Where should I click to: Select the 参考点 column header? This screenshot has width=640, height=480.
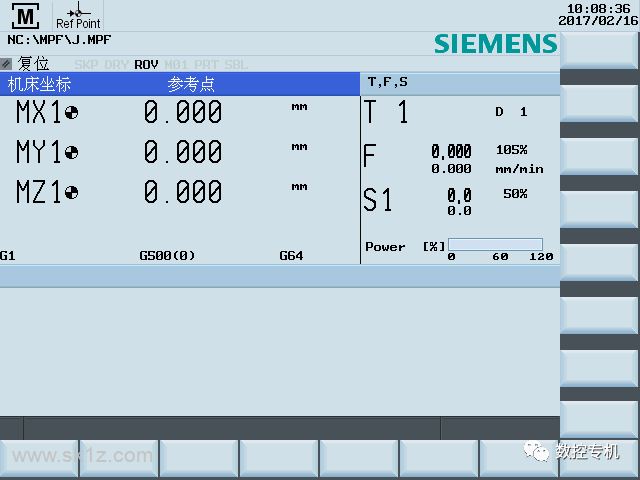[x=191, y=84]
